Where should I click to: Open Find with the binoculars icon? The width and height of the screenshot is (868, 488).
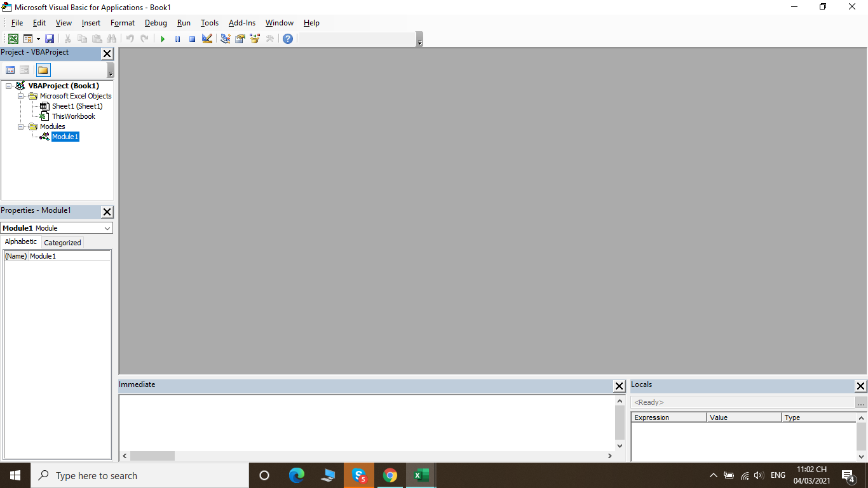coord(112,39)
